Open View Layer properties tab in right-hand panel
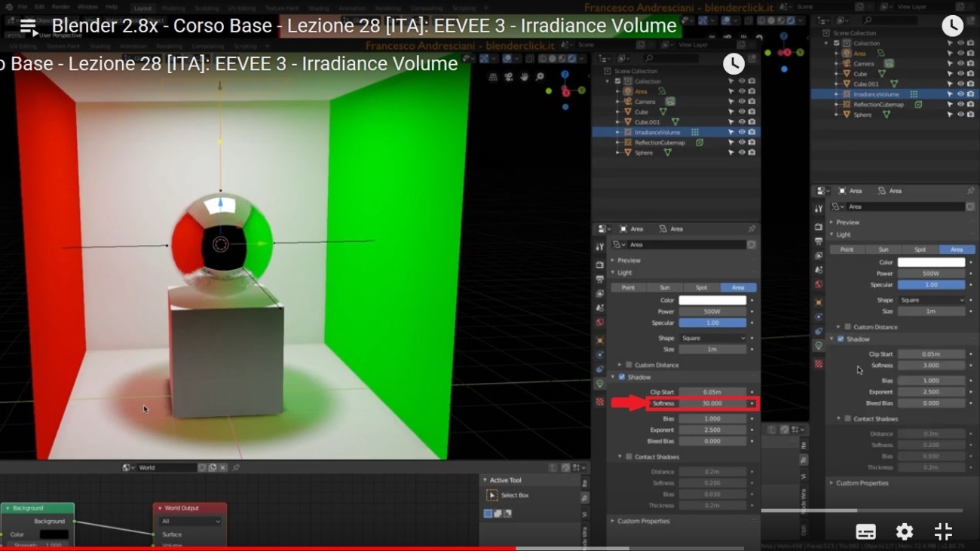 [819, 256]
